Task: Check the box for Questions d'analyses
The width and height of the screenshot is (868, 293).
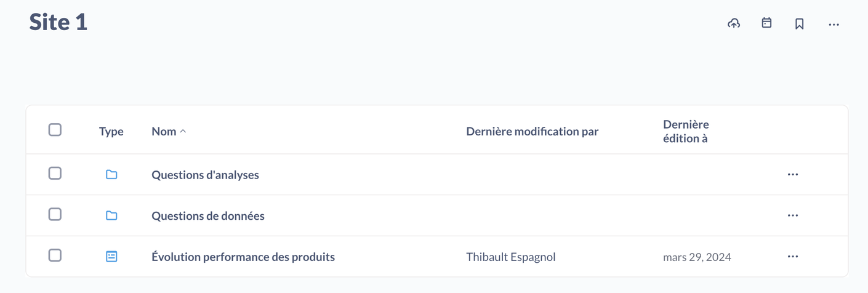Action: (x=55, y=173)
